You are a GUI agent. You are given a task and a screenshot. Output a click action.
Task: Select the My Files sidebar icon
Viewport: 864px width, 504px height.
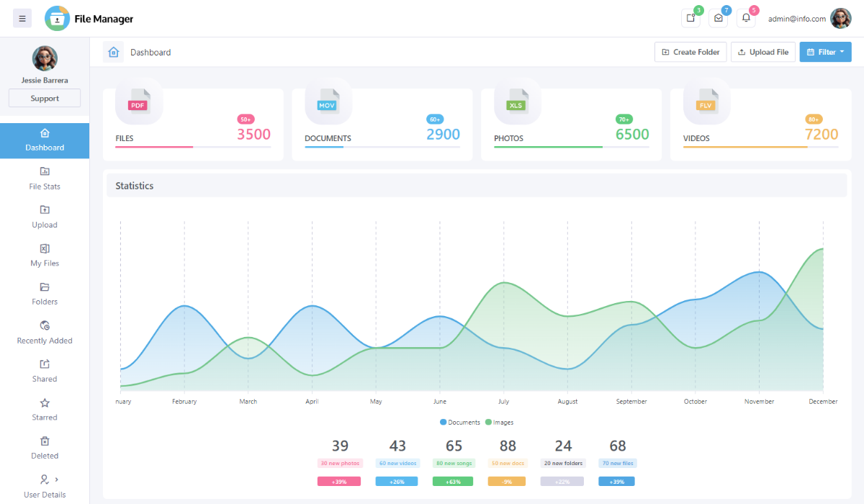pyautogui.click(x=44, y=255)
